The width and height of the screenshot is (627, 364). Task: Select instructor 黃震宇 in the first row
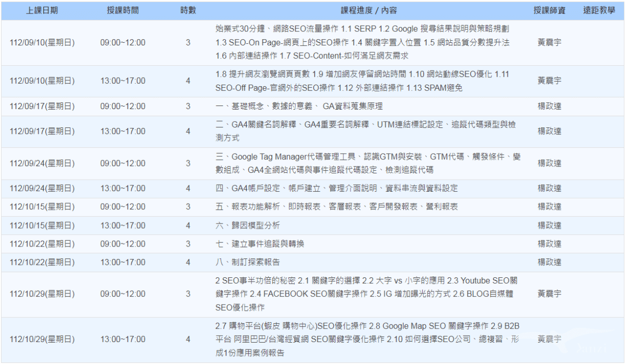click(x=550, y=43)
